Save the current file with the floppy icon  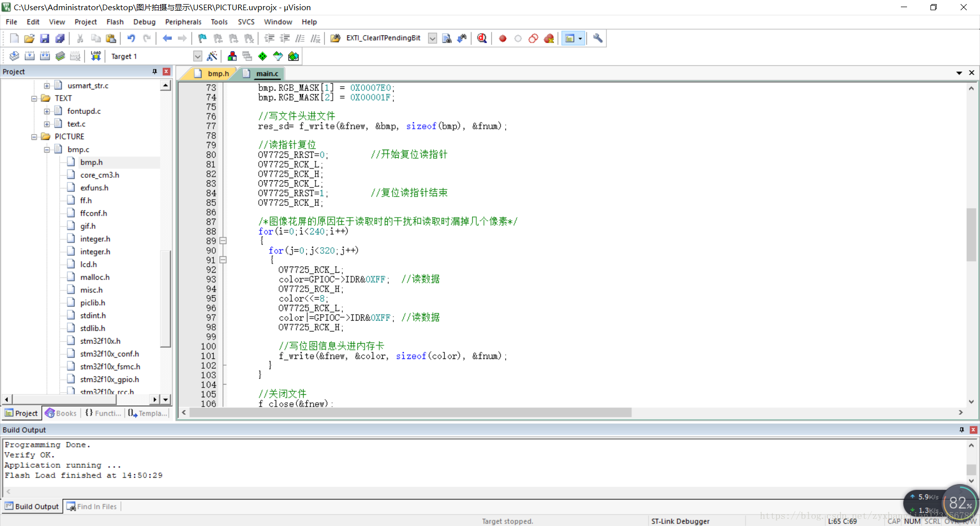[x=45, y=38]
